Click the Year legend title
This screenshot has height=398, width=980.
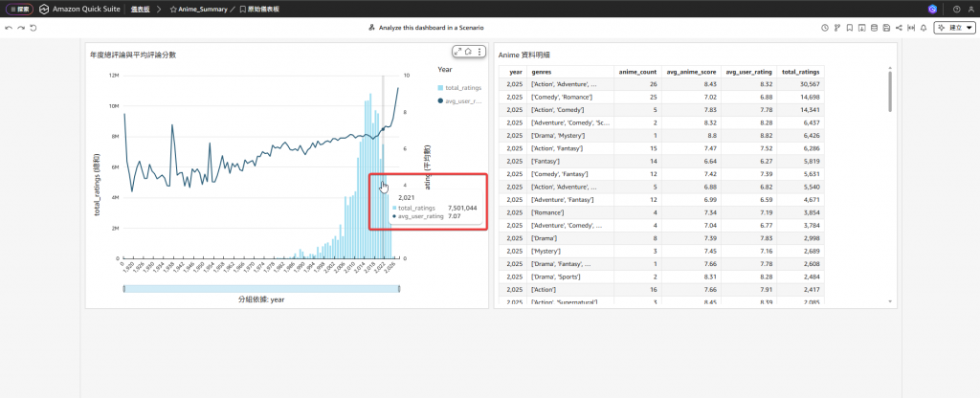[x=445, y=69]
